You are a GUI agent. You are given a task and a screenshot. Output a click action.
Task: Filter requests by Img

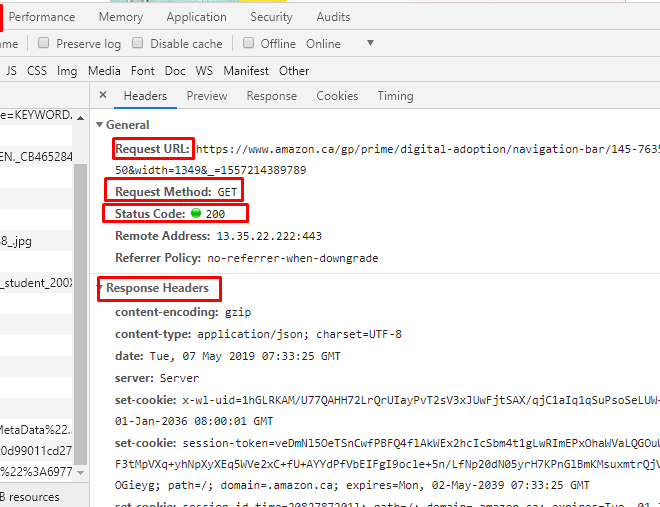[67, 71]
